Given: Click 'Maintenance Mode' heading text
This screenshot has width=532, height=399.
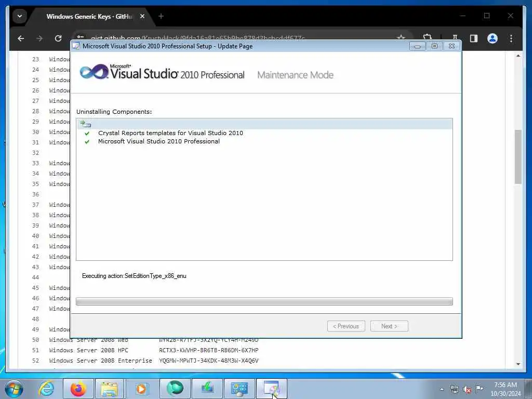Looking at the screenshot, I should tap(295, 75).
